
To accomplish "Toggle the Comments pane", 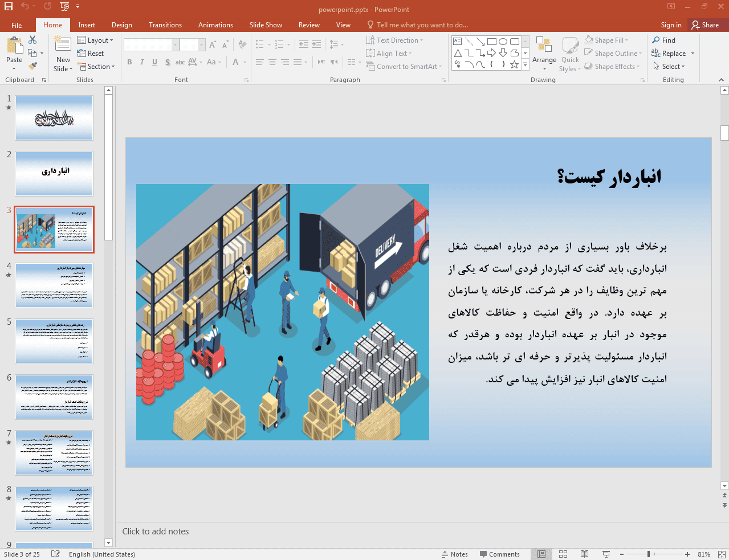I will point(499,554).
